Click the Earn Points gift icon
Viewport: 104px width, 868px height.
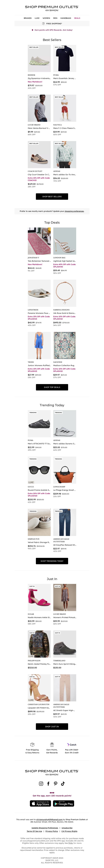coord(52,745)
